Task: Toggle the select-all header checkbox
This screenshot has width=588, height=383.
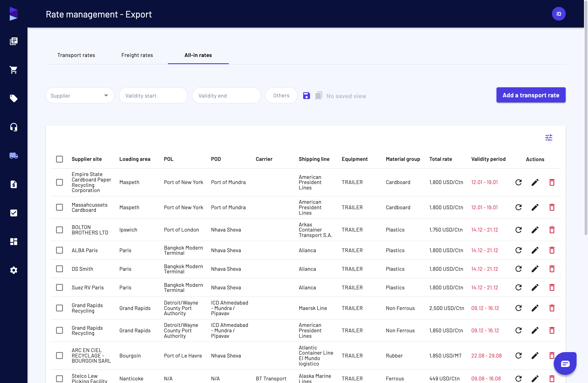Action: coord(59,159)
